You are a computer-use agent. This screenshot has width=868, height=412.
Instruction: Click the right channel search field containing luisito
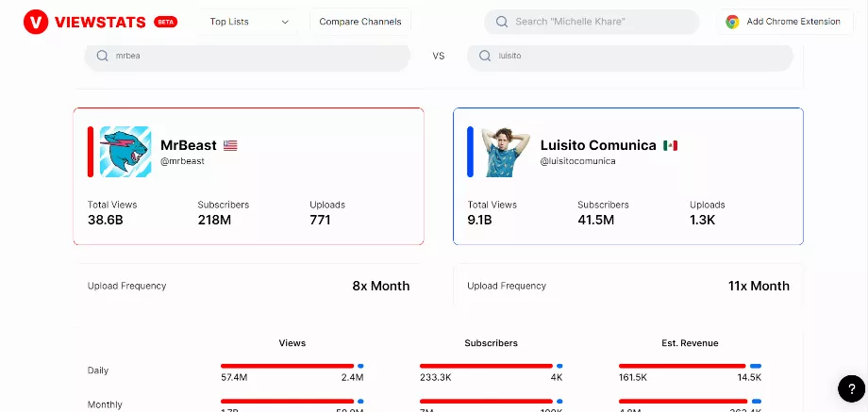(630, 56)
